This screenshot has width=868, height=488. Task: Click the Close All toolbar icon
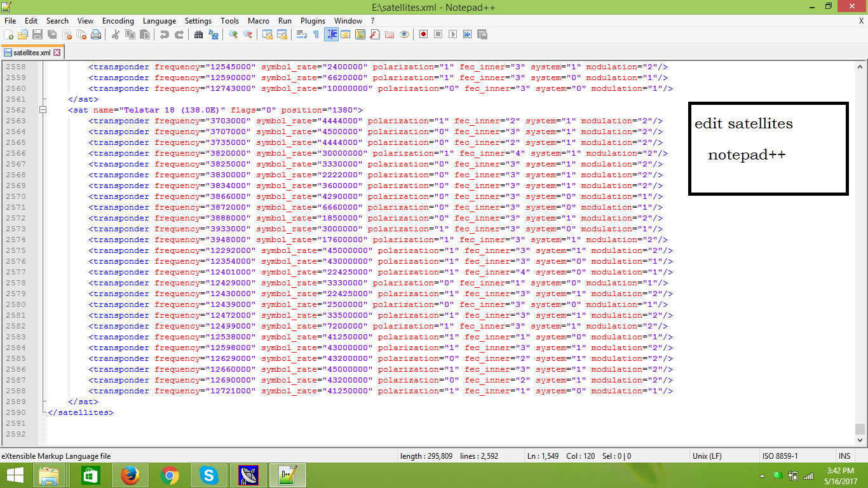tap(81, 34)
